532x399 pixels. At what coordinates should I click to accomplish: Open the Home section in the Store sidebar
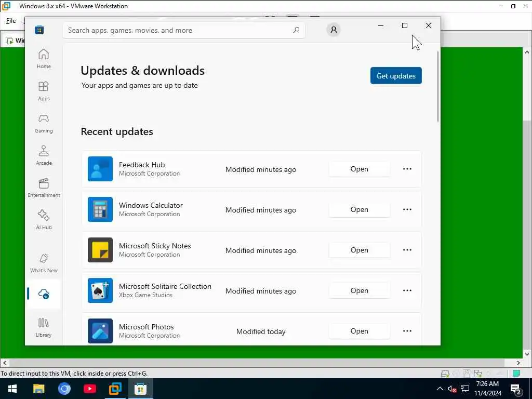[x=44, y=59]
